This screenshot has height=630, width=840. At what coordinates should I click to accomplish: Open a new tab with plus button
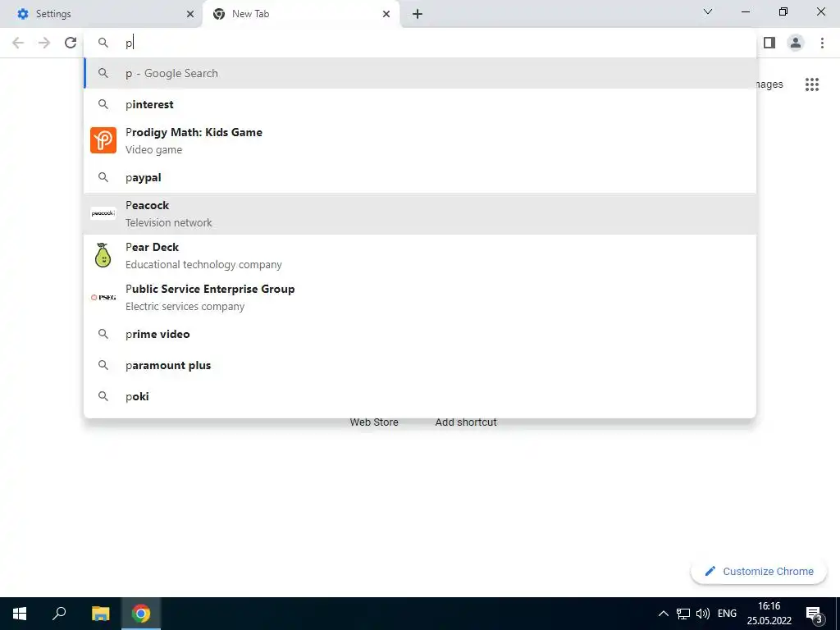click(x=418, y=14)
